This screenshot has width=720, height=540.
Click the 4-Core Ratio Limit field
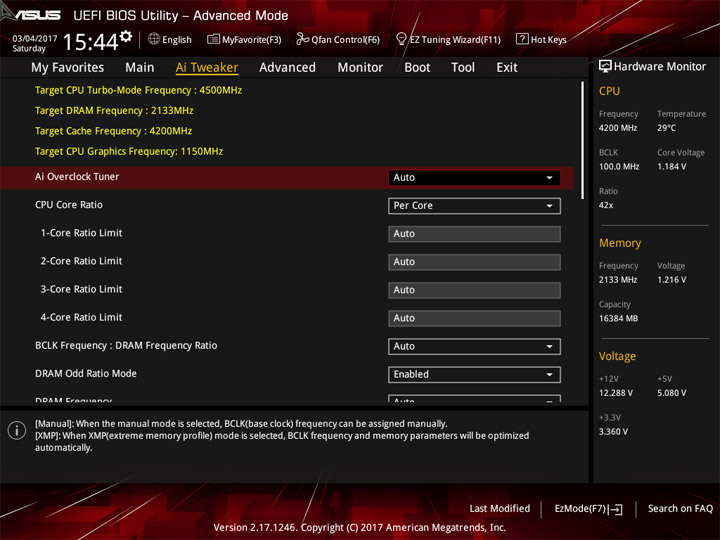tap(474, 318)
